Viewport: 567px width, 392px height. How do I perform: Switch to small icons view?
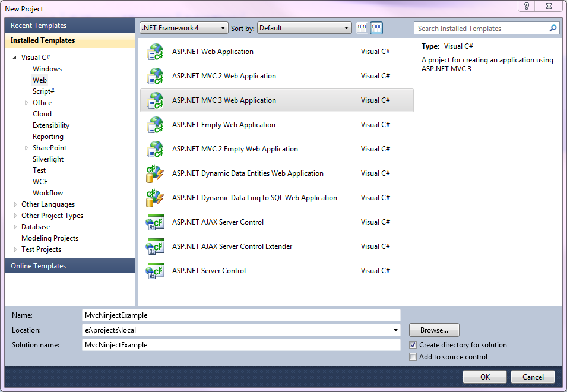[362, 28]
